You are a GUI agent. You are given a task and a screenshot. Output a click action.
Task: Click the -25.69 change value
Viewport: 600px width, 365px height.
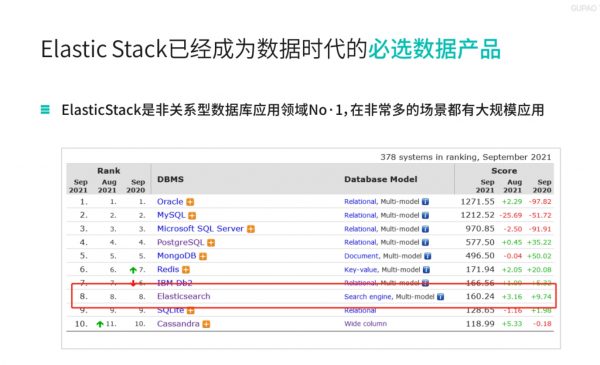(511, 215)
